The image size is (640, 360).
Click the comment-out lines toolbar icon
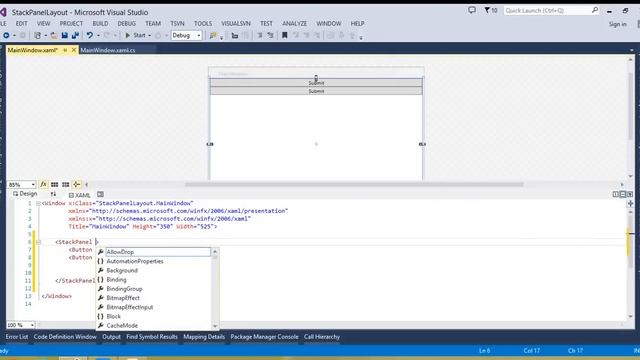(x=260, y=36)
